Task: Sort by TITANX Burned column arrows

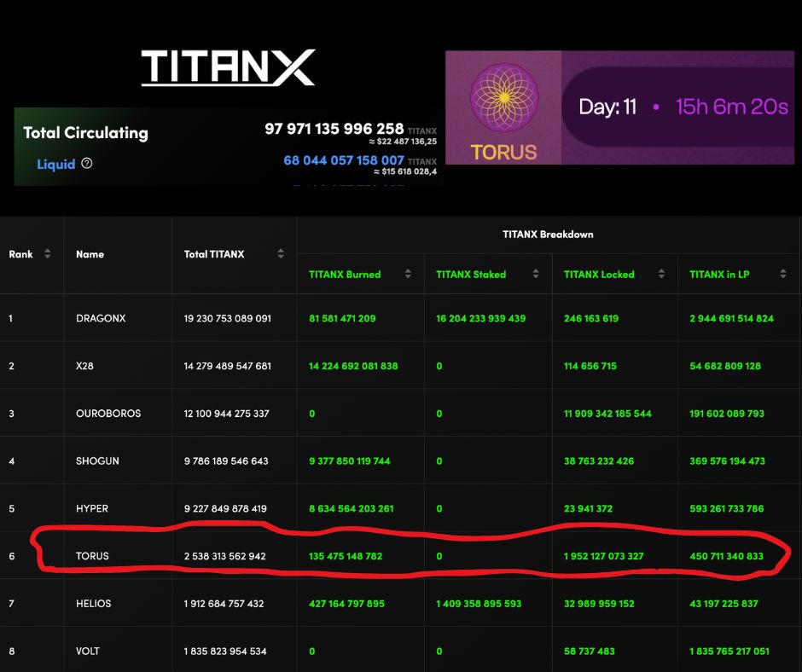Action: [408, 274]
